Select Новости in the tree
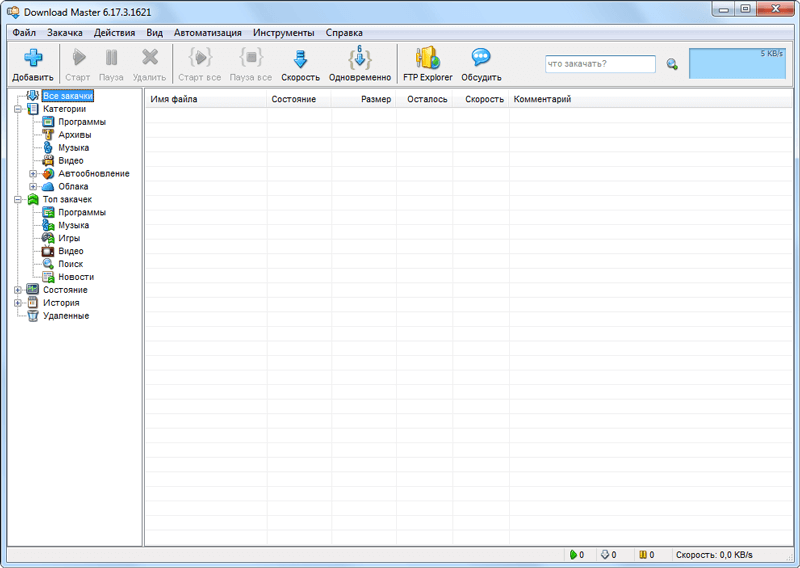 coord(76,277)
